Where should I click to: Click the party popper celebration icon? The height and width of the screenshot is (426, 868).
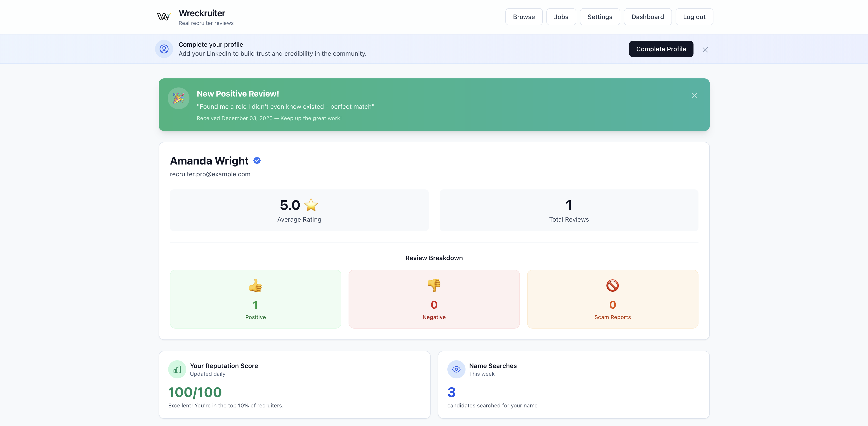point(178,98)
